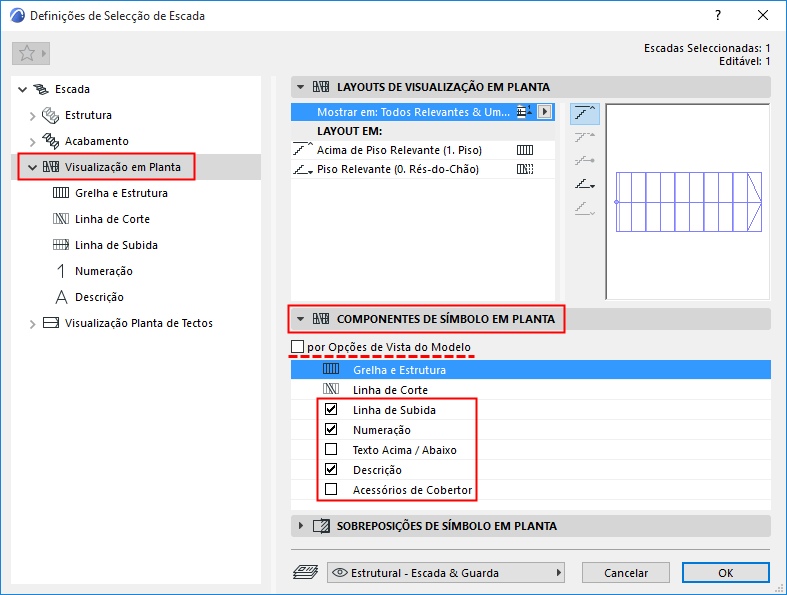Check the Acessórios de Cobertor checkbox
Image resolution: width=787 pixels, height=595 pixels.
tap(331, 489)
